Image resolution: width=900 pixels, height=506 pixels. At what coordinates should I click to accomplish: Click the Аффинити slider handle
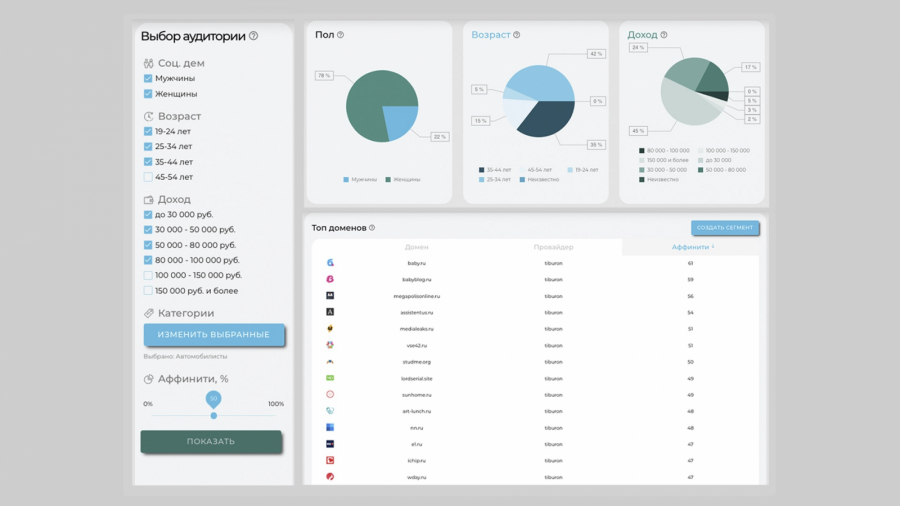214,415
